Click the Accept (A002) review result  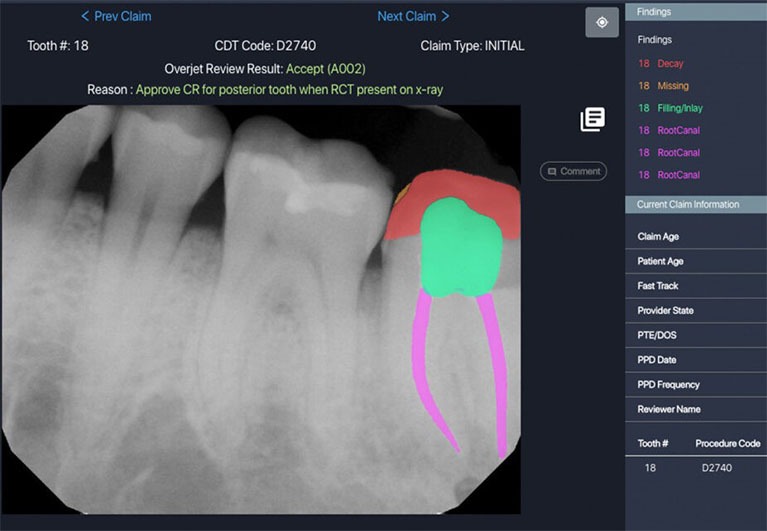tap(325, 69)
